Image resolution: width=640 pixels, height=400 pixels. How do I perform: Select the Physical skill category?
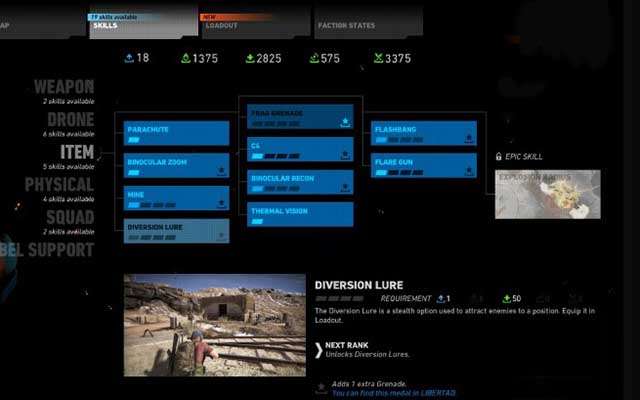tap(60, 184)
